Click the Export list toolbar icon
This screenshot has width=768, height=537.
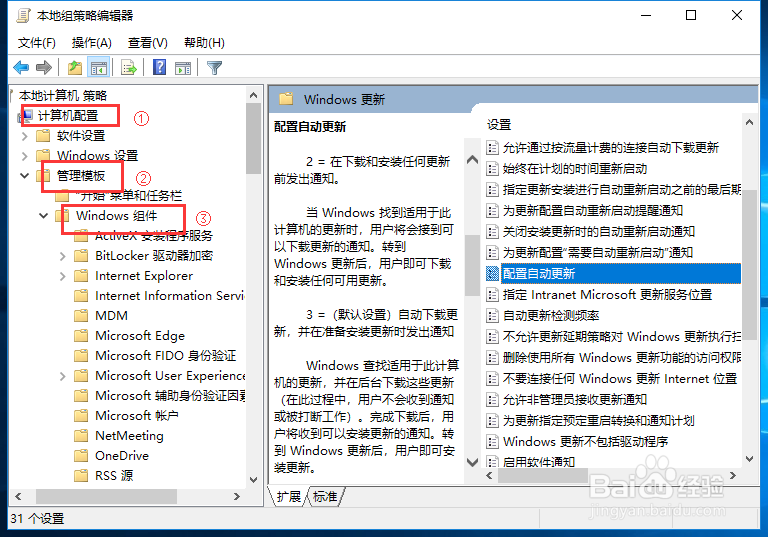click(129, 68)
